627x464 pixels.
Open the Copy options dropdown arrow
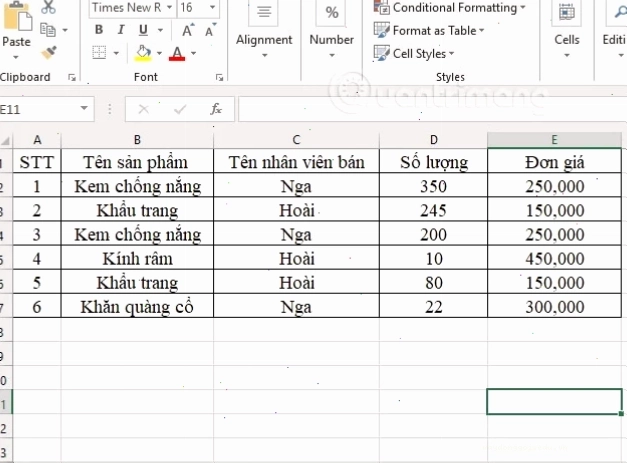[x=65, y=30]
